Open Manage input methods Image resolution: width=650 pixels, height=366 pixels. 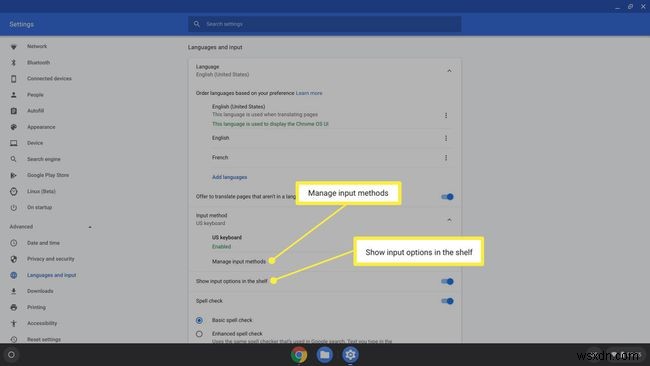point(239,262)
